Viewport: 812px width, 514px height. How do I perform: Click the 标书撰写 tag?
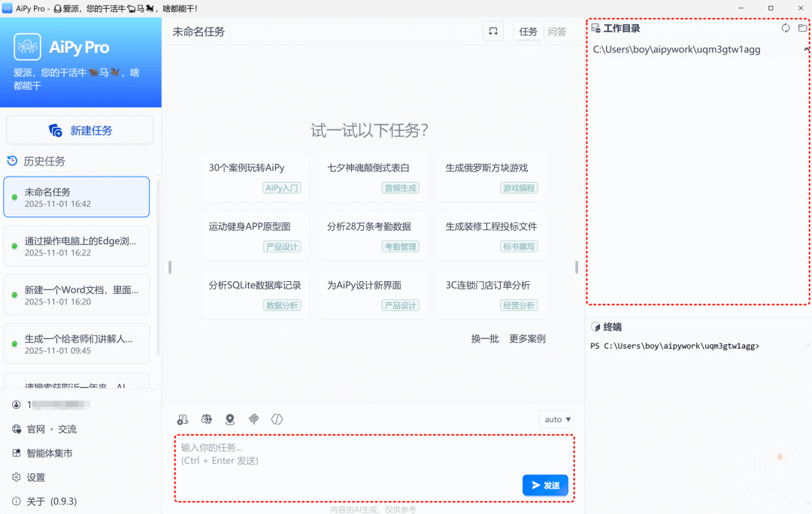pyautogui.click(x=519, y=247)
